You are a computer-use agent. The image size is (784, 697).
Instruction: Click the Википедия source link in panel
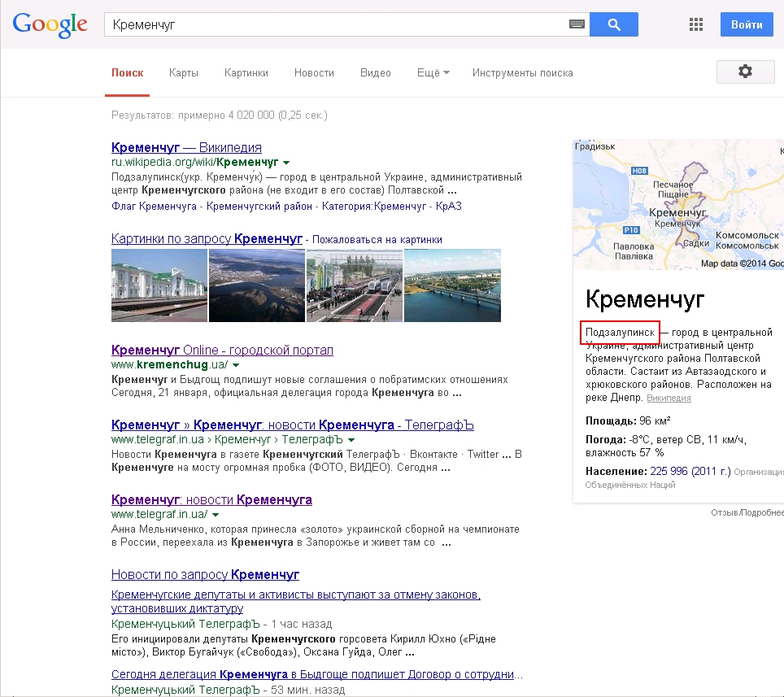click(669, 399)
